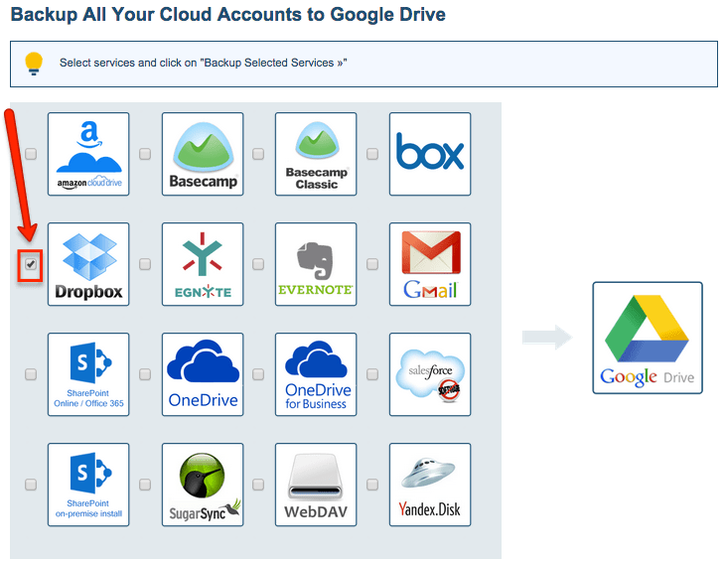The image size is (728, 562).
Task: Choose the Evernote service tile
Action: 316,264
